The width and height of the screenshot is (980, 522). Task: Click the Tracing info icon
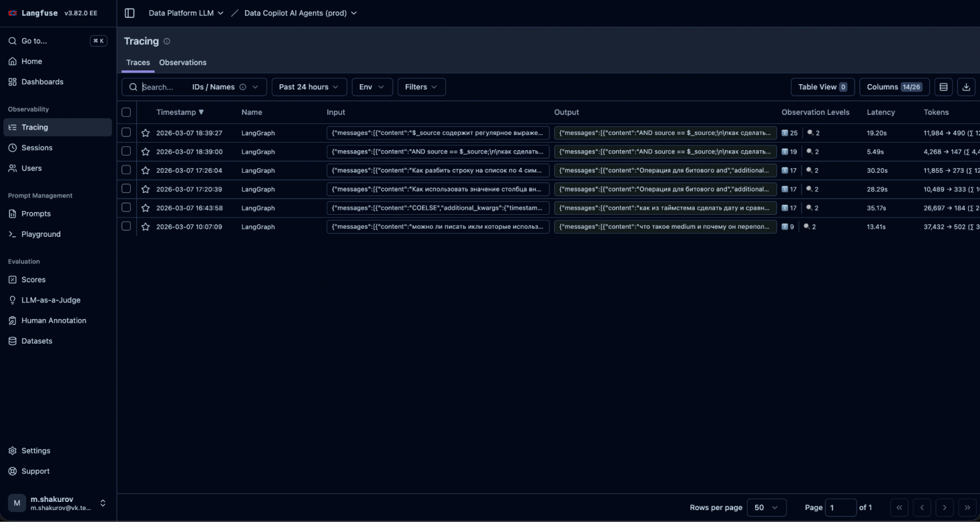[166, 41]
